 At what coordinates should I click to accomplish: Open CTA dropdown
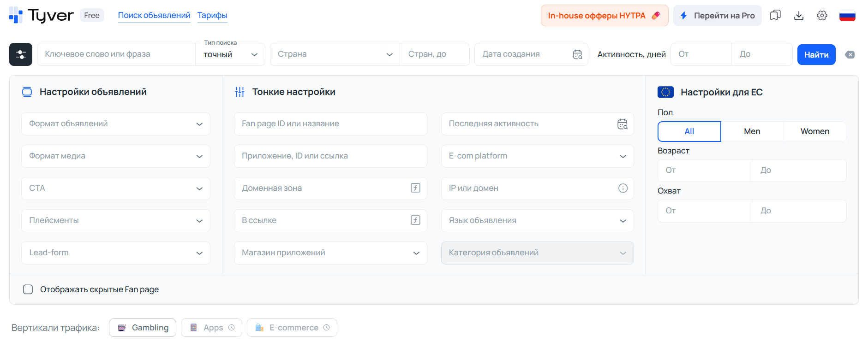click(116, 188)
